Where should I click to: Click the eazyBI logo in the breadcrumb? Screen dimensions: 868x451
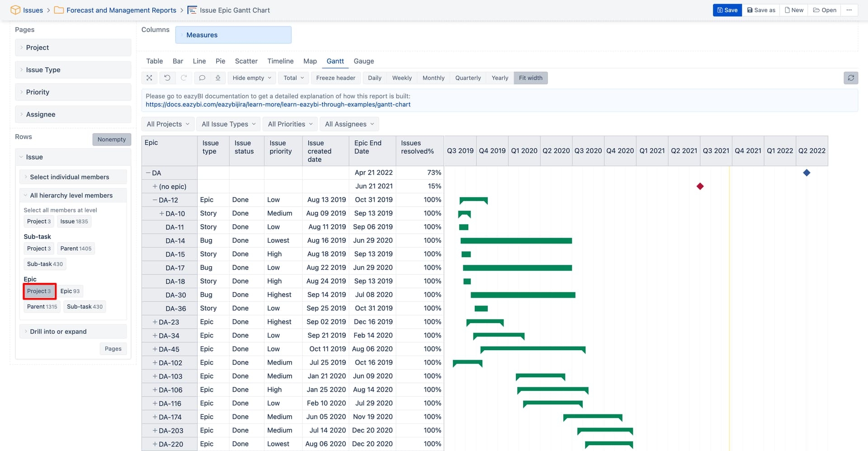click(14, 9)
